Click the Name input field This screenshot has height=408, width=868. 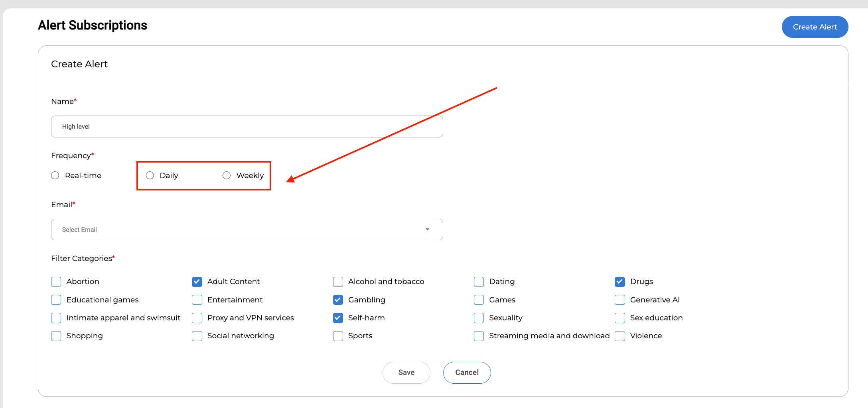pos(247,126)
